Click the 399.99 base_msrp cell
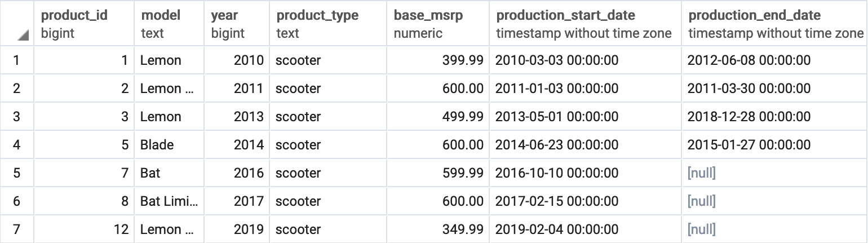 click(x=439, y=60)
